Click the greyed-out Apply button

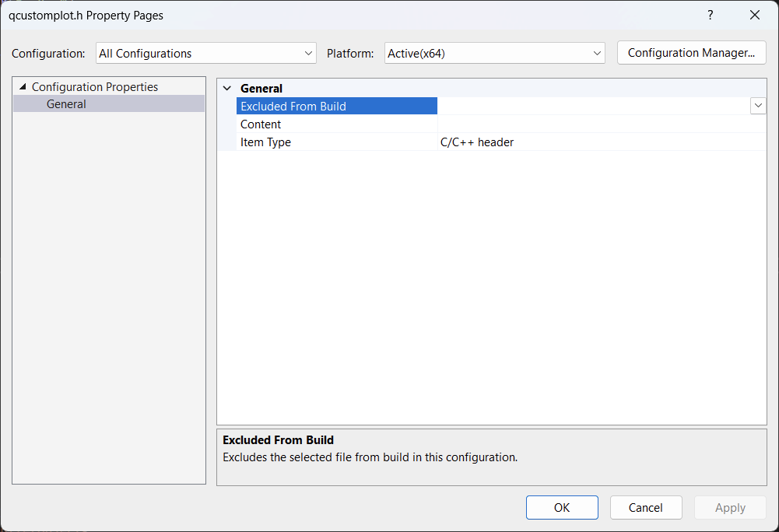pos(730,508)
